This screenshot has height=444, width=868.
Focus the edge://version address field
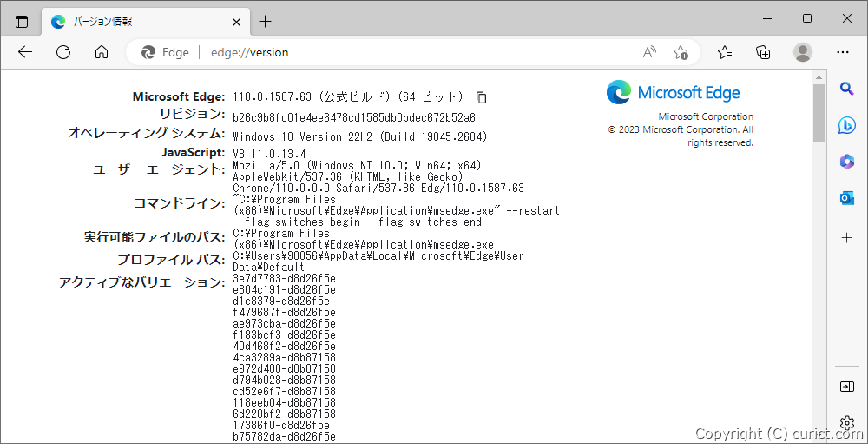(x=249, y=52)
